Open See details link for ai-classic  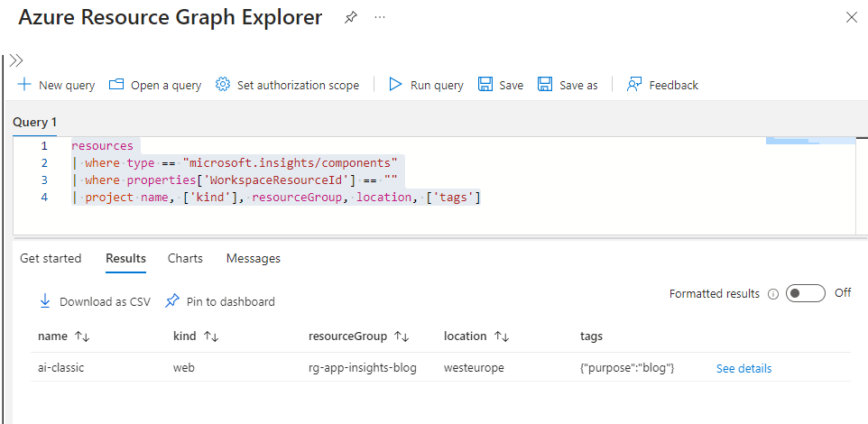(x=743, y=369)
